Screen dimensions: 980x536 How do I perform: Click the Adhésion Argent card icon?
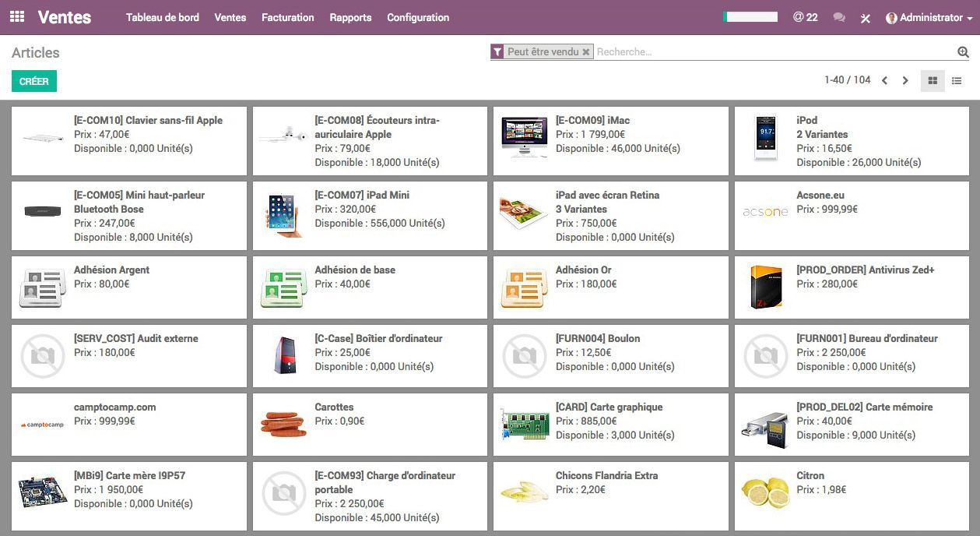click(x=43, y=289)
